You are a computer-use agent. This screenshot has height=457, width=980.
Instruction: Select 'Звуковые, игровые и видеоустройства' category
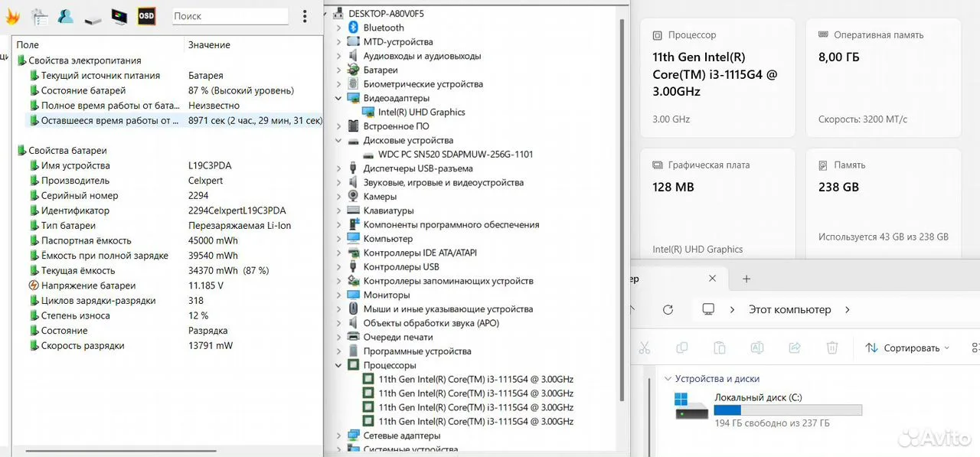coord(443,183)
